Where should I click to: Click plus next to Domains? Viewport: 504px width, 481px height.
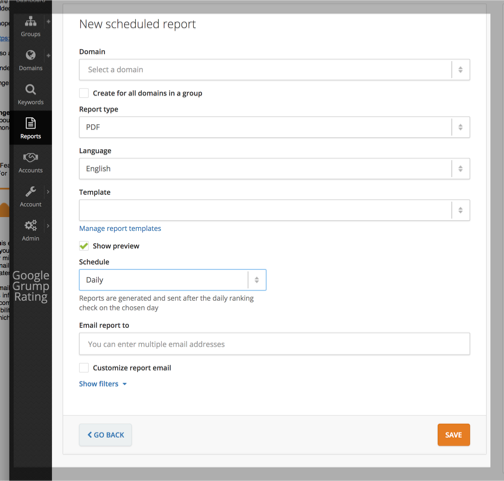(x=48, y=55)
